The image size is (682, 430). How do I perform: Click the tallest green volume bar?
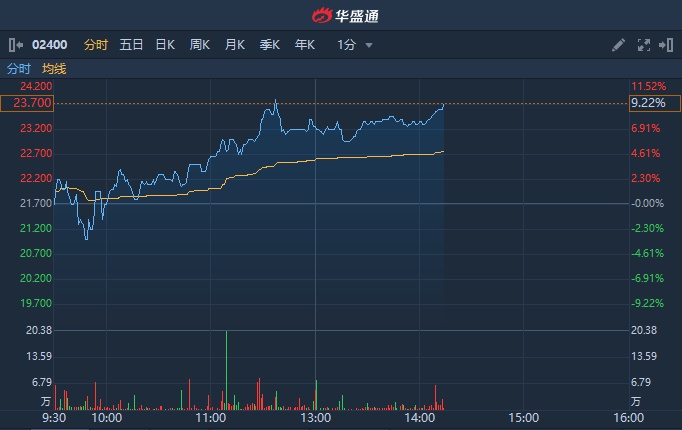[x=227, y=370]
